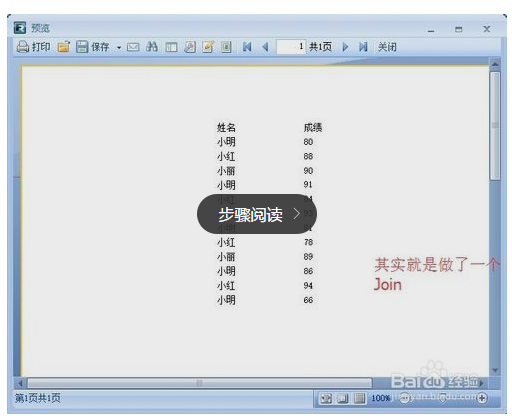Viewport: 512px width, 416px height.
Task: Select two-page view mode icon
Action: [x=342, y=398]
